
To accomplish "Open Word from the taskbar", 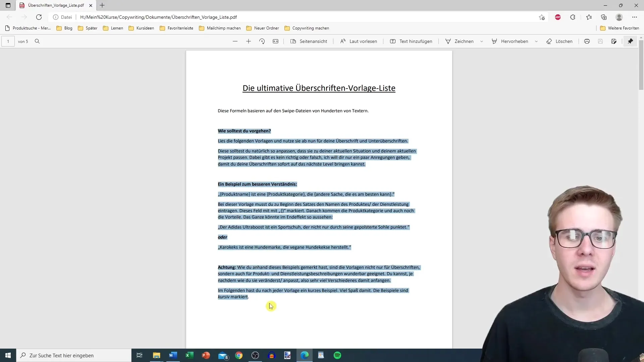I will coord(173,355).
